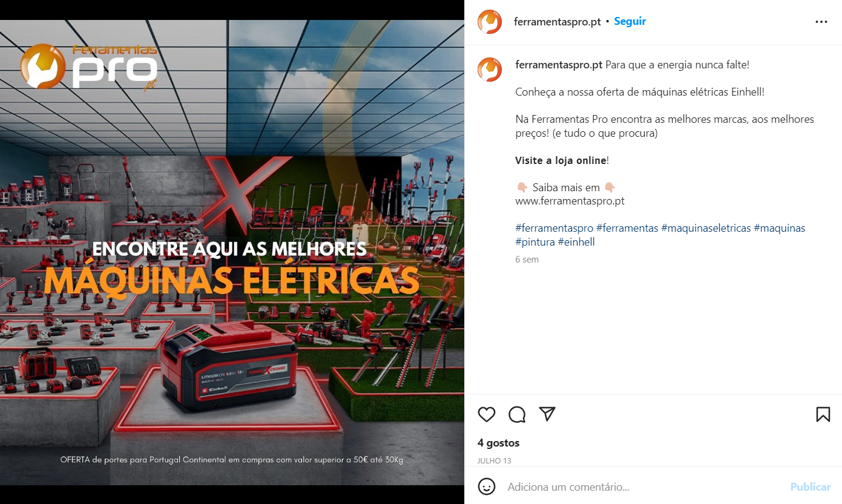Share the post with the paper plane icon

point(547,414)
